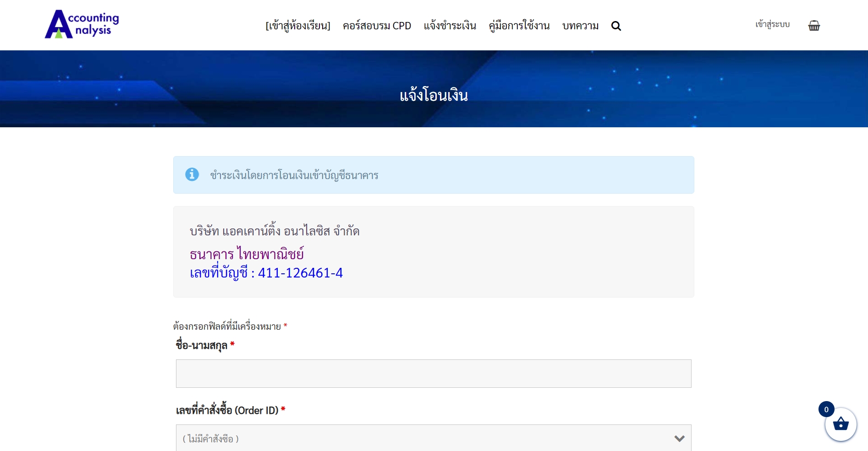Focus the ชื่อ-นามสกุล input field
The width and height of the screenshot is (868, 451).
pyautogui.click(x=434, y=374)
